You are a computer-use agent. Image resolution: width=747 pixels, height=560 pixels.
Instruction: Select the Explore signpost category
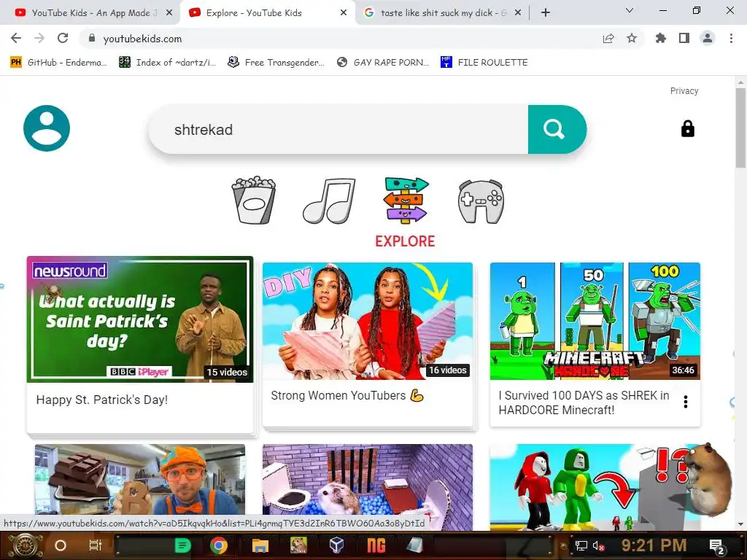point(405,200)
